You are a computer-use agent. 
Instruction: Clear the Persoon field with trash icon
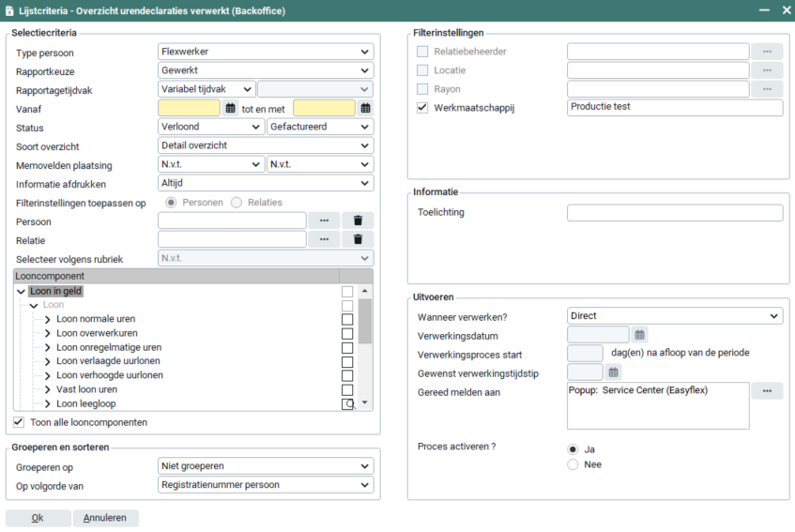(x=358, y=220)
